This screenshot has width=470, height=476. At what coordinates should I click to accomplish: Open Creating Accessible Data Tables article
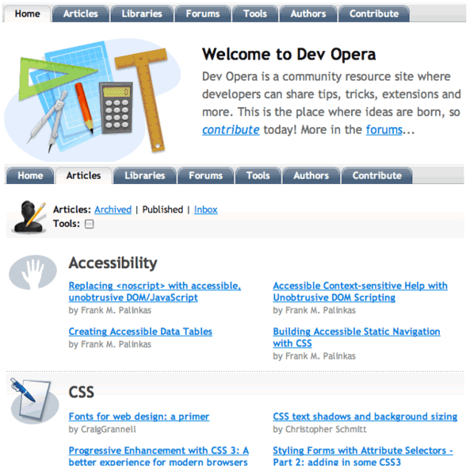point(140,332)
